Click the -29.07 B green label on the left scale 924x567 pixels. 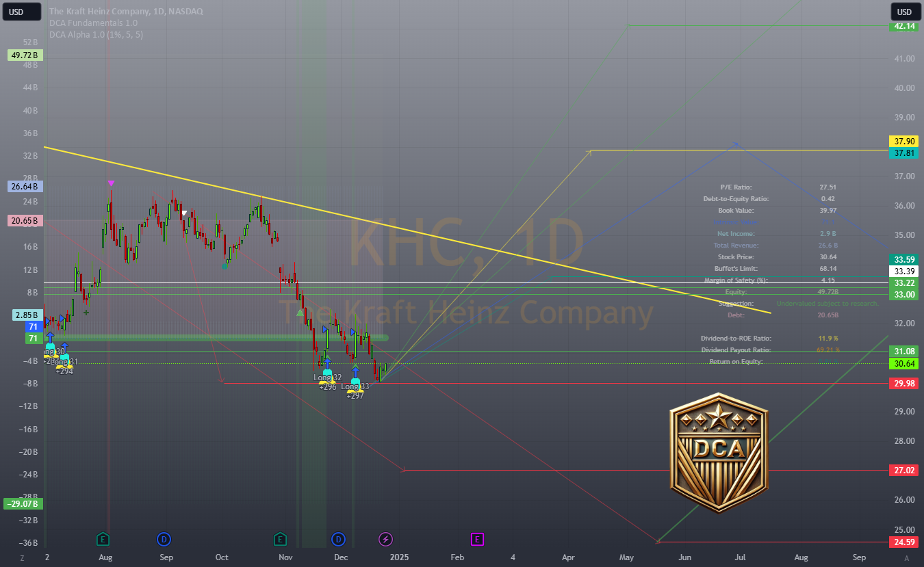pyautogui.click(x=23, y=503)
